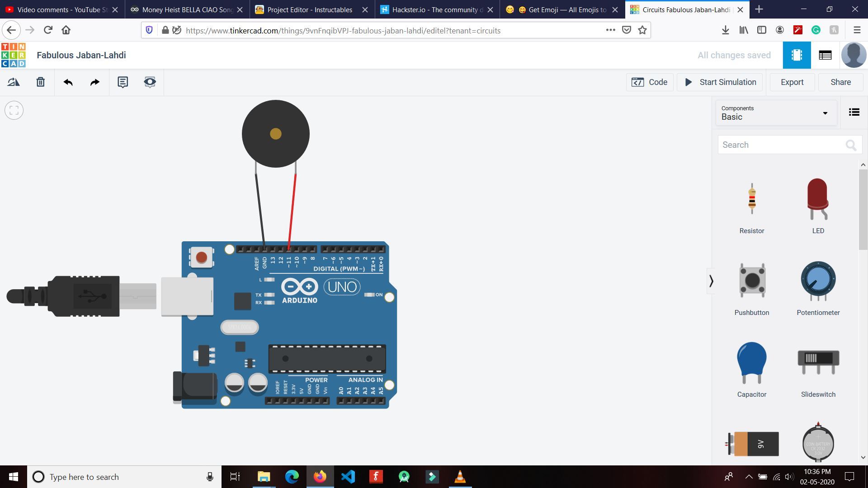Click the Share button

(x=840, y=82)
